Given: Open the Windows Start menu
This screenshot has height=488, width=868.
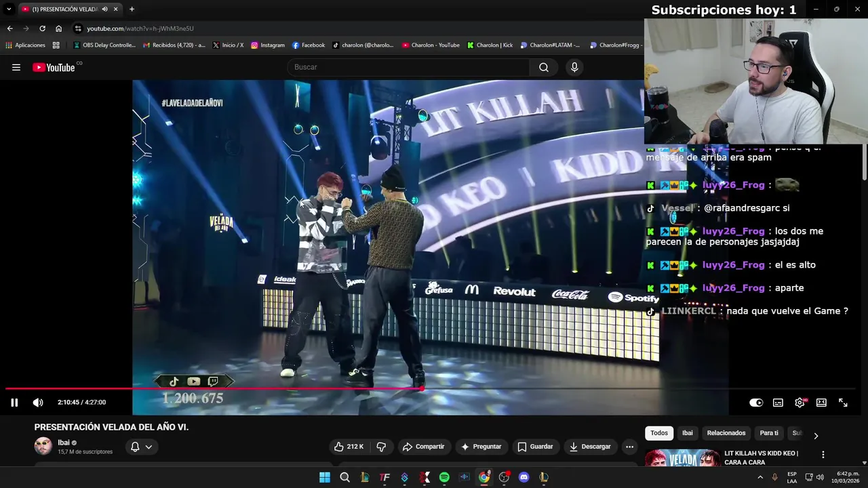Looking at the screenshot, I should tap(325, 477).
